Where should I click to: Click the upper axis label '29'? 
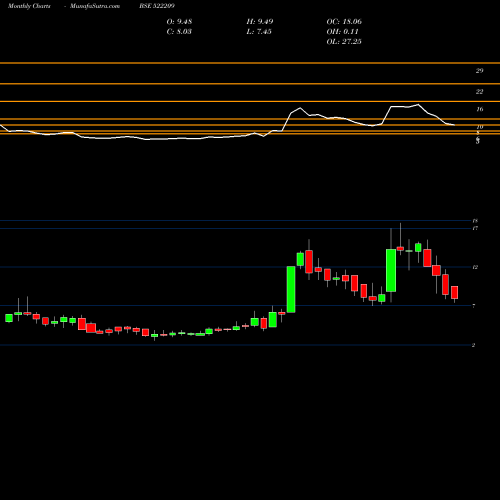(x=479, y=71)
